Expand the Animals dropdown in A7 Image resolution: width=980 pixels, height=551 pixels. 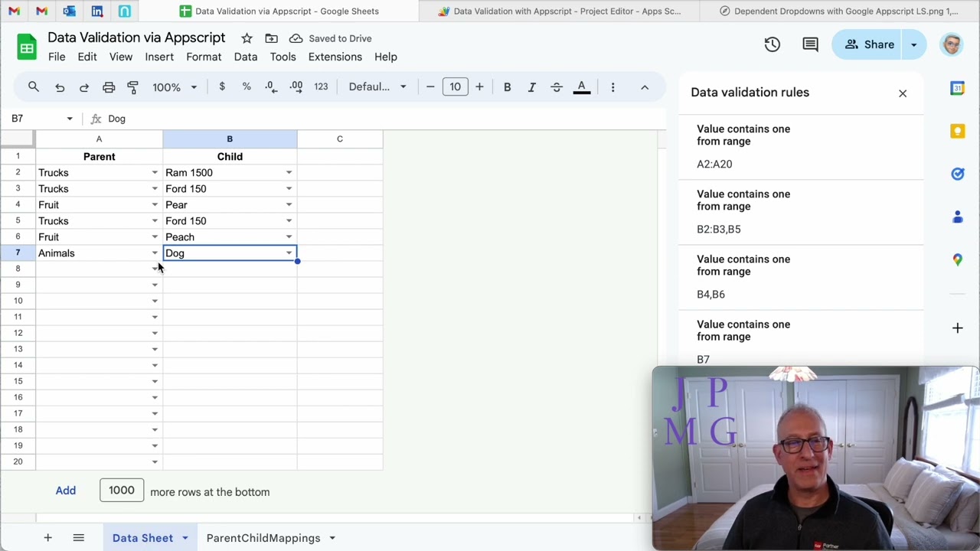[x=155, y=253]
